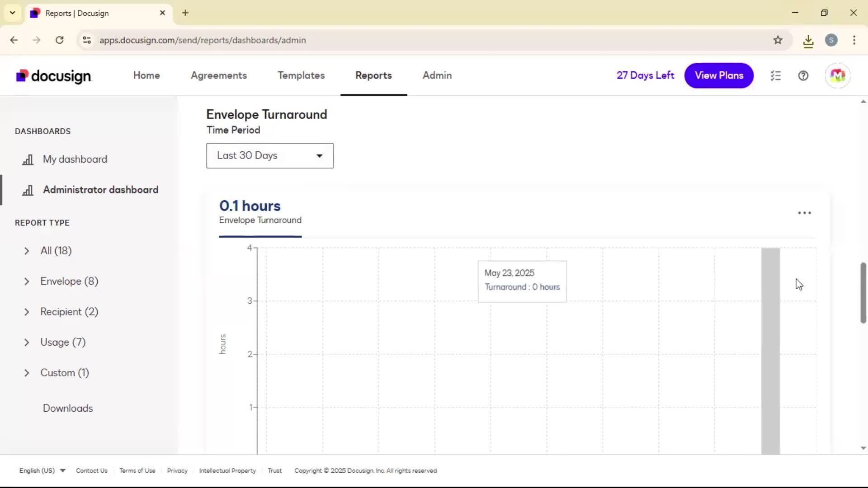This screenshot has width=868, height=488.
Task: Open My dashboard
Action: (x=75, y=160)
